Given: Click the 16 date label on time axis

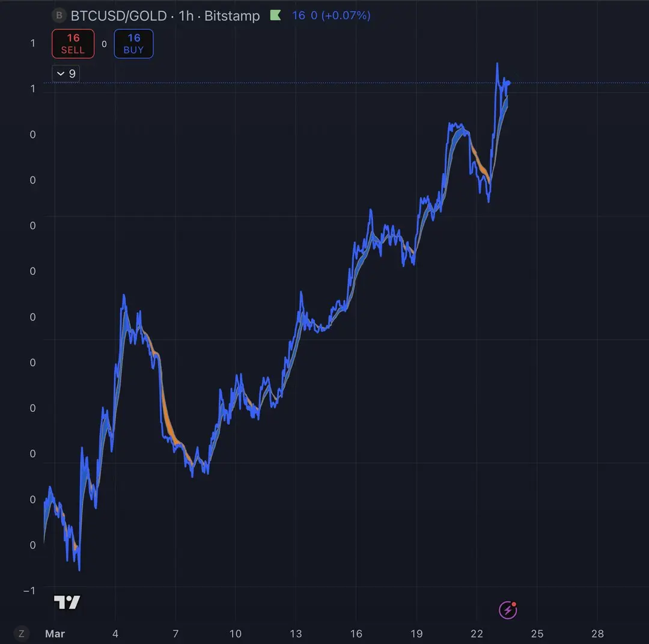Looking at the screenshot, I should click(x=356, y=634).
